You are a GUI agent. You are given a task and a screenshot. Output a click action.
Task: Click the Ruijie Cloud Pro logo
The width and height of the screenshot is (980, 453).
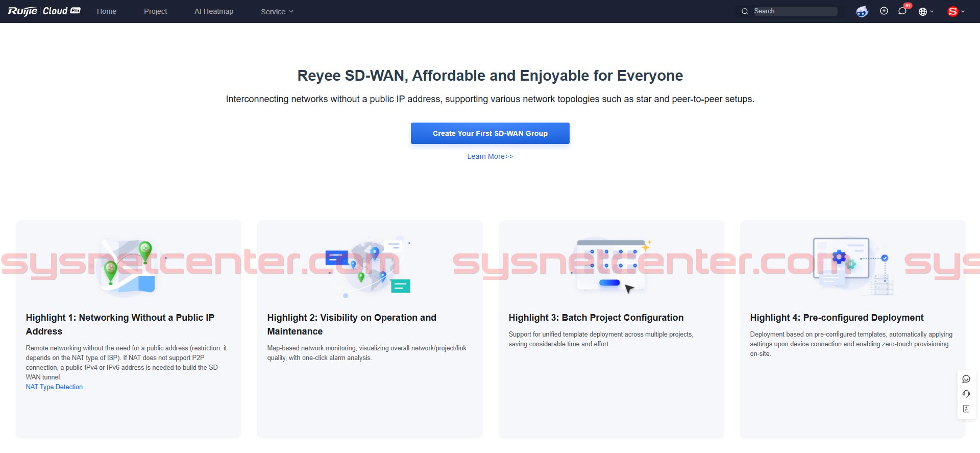44,11
